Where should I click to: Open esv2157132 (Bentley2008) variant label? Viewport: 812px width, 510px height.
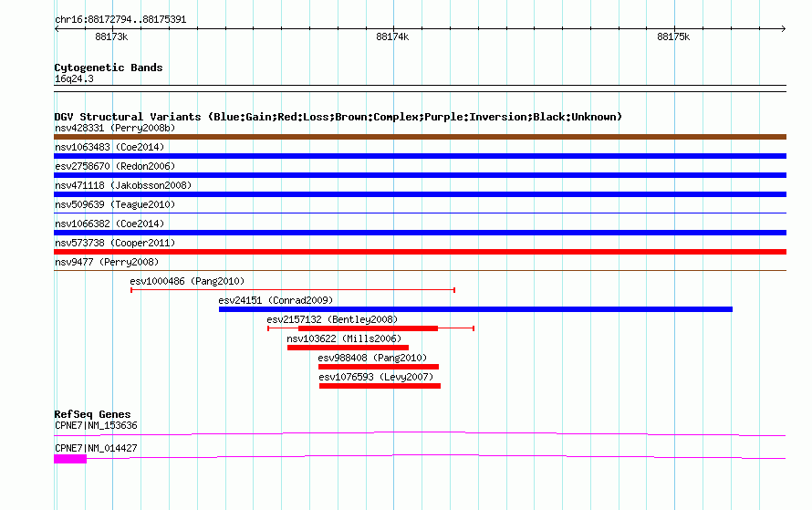(332, 319)
